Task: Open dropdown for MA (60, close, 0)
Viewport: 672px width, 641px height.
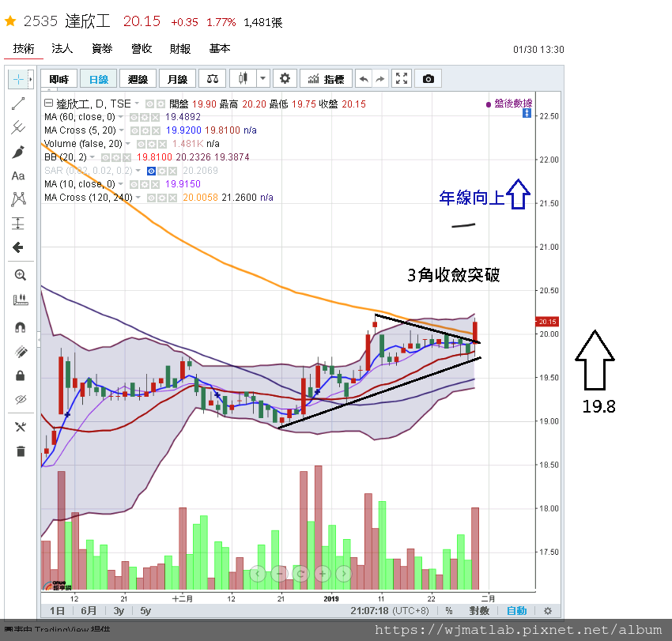Action: point(121,116)
